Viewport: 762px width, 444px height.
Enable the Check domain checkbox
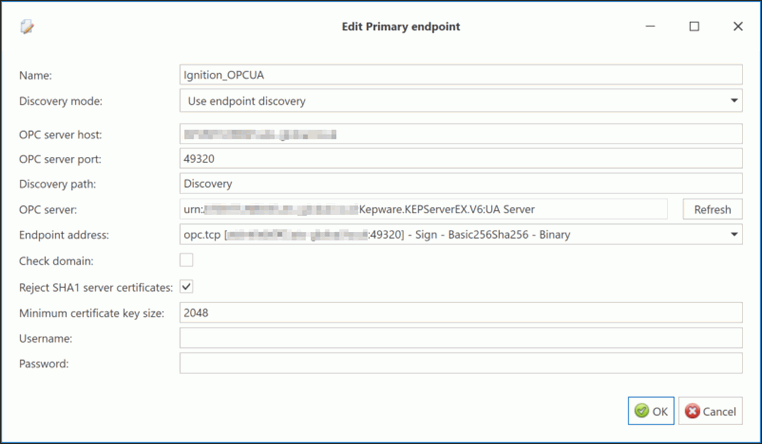point(186,260)
